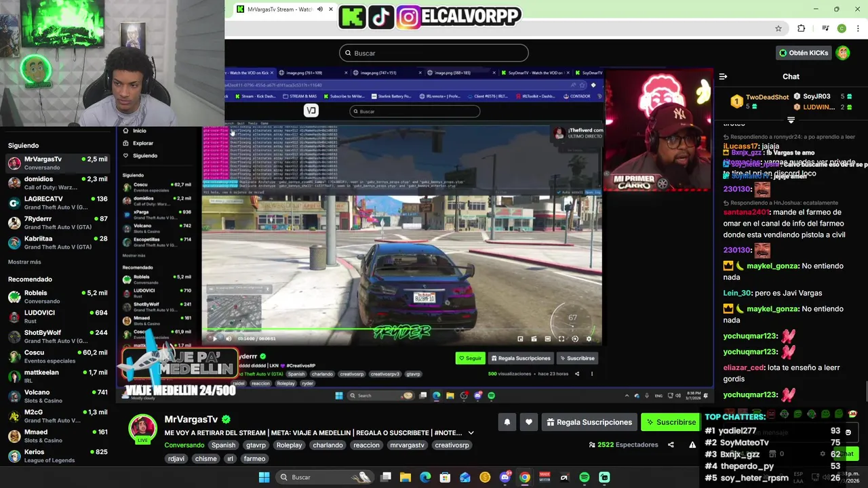This screenshot has height=488, width=868.
Task: Click the green Seguir button inside the video
Action: click(x=470, y=358)
